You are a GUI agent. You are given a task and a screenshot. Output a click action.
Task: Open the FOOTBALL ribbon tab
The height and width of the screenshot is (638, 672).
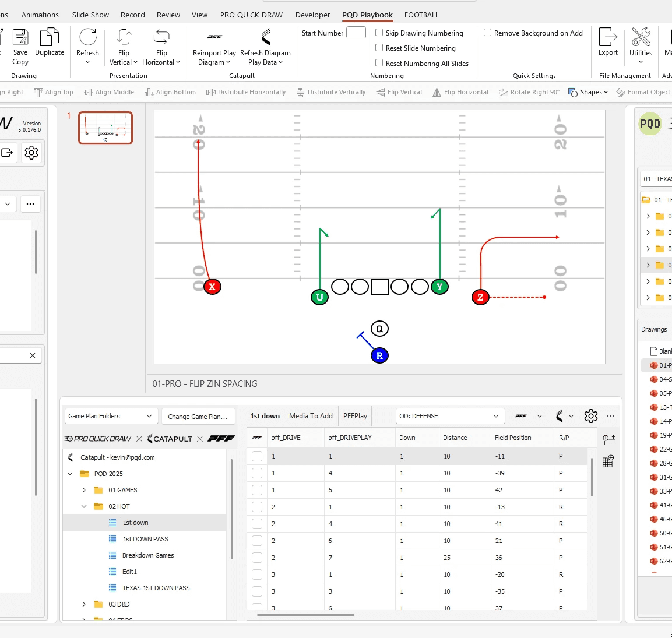coord(421,15)
